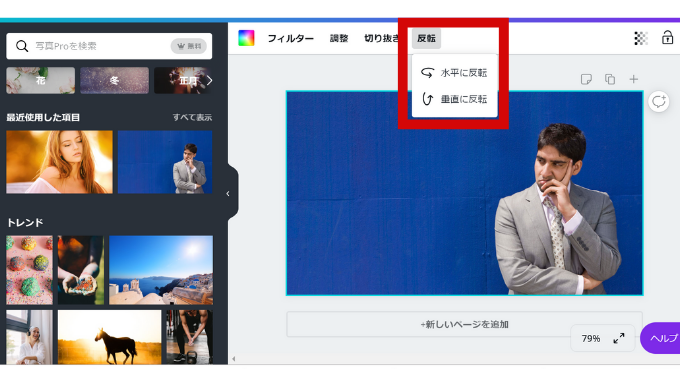The width and height of the screenshot is (680, 390).
Task: Click the purple ヘルプ help button
Action: point(660,338)
